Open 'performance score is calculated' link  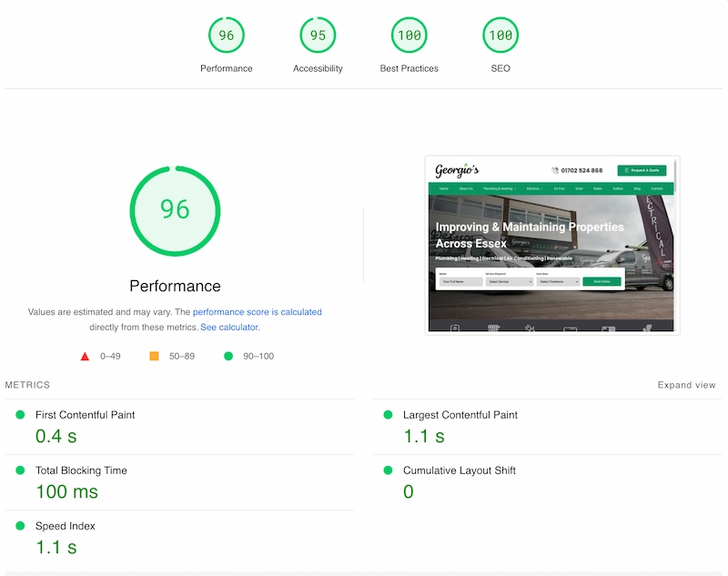(x=258, y=312)
